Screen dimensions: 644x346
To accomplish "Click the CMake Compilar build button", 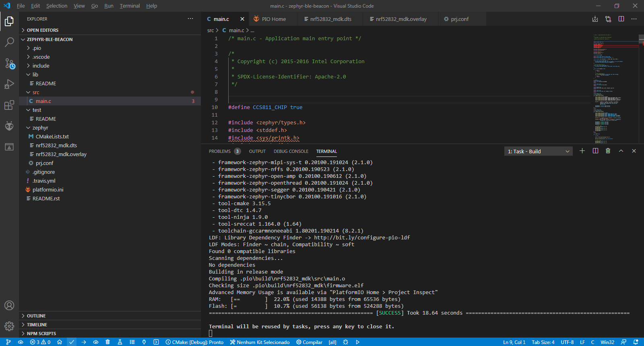I will coord(309,342).
